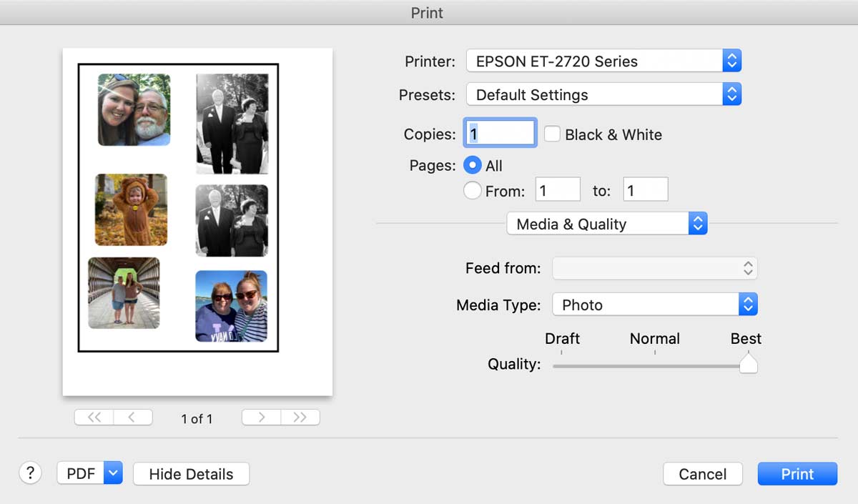Cancel the print dialog
Viewport: 858px width, 504px height.
pyautogui.click(x=702, y=474)
